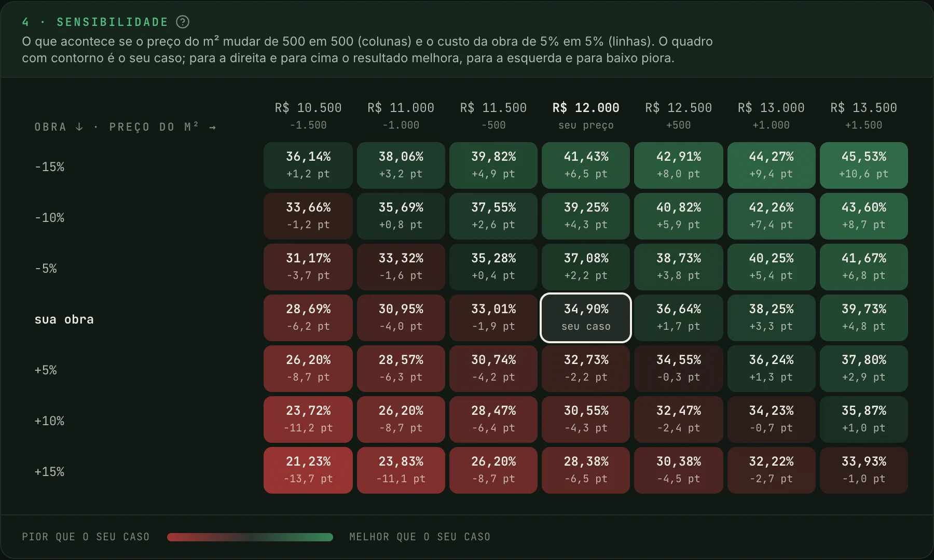Click the 40,25% +5,4 pt cell
Image resolution: width=934 pixels, height=560 pixels.
[771, 267]
